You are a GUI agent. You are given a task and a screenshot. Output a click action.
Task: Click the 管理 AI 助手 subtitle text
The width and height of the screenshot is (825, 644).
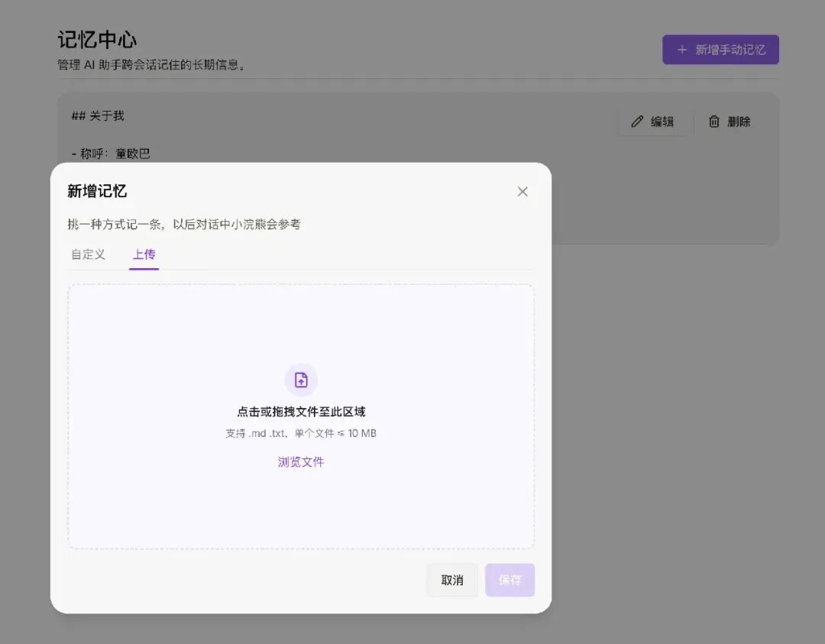(x=151, y=65)
